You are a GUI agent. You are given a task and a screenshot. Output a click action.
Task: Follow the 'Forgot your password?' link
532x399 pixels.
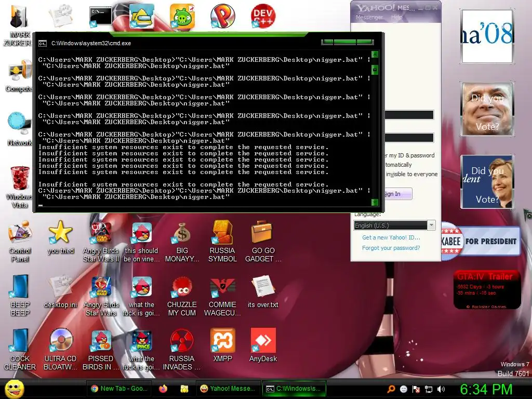(391, 248)
